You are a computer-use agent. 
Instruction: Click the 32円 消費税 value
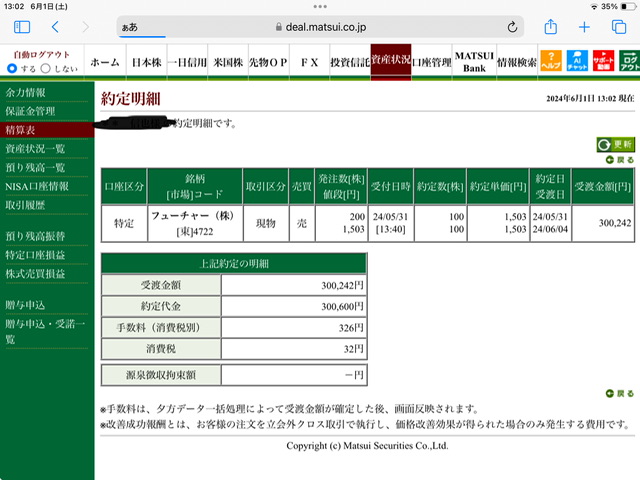[x=353, y=349]
